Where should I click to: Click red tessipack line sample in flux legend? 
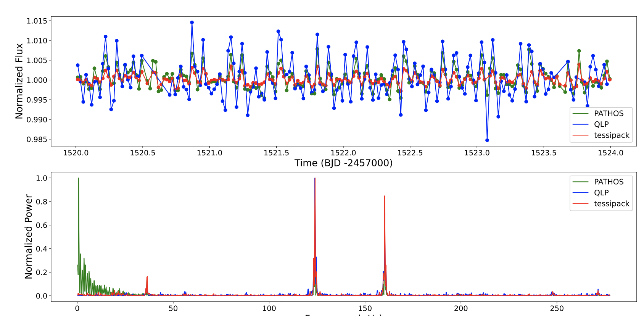tap(581, 135)
